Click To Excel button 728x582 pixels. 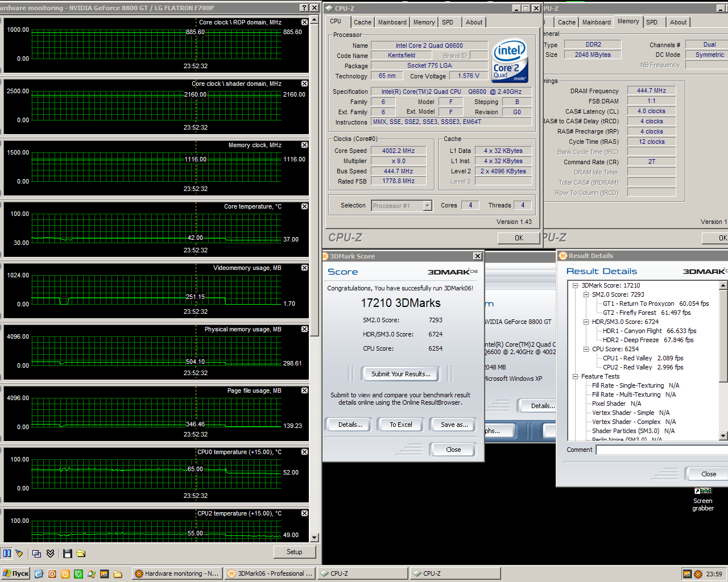401,425
